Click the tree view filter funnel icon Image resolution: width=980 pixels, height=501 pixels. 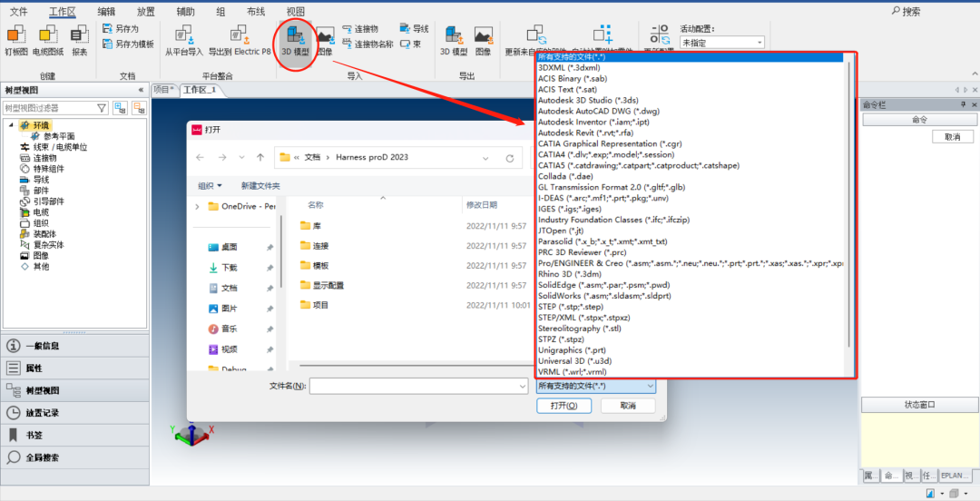pos(103,108)
